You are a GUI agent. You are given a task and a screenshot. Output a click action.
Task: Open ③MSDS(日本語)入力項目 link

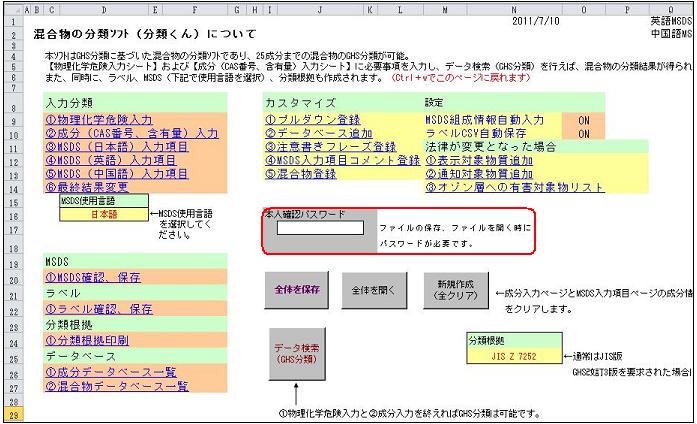tap(116, 147)
